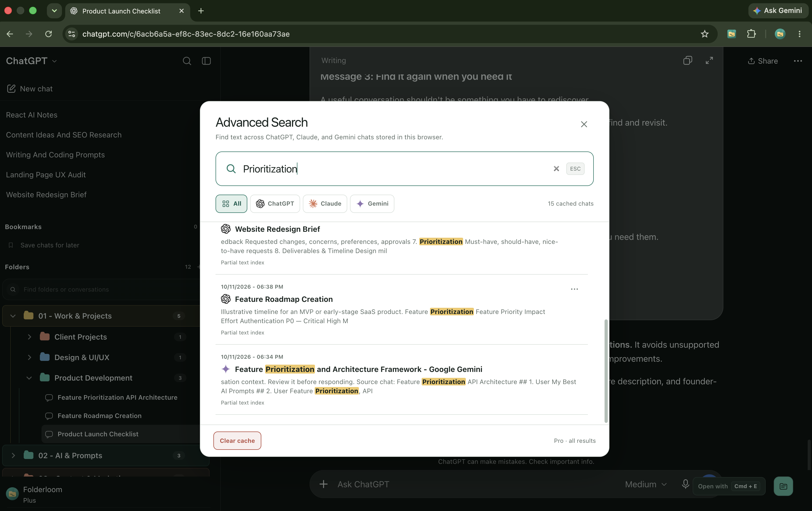Open ChatGPT sidebar search icon
Image resolution: width=812 pixels, height=511 pixels.
click(x=187, y=61)
